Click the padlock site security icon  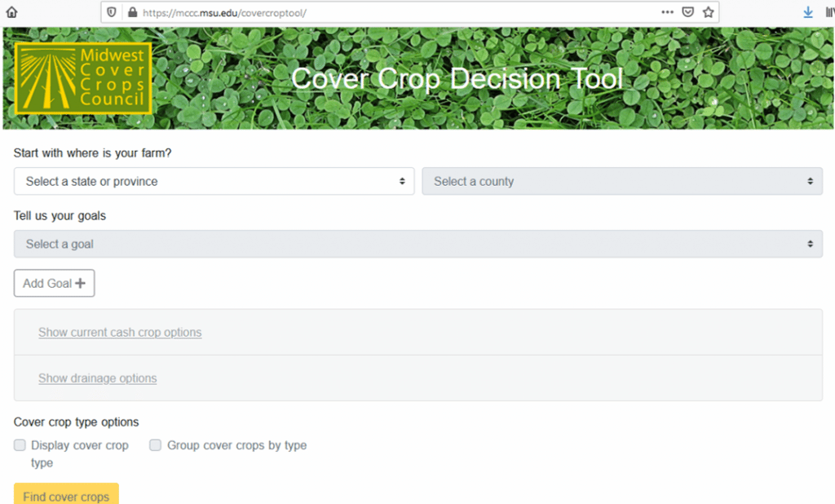pos(131,12)
